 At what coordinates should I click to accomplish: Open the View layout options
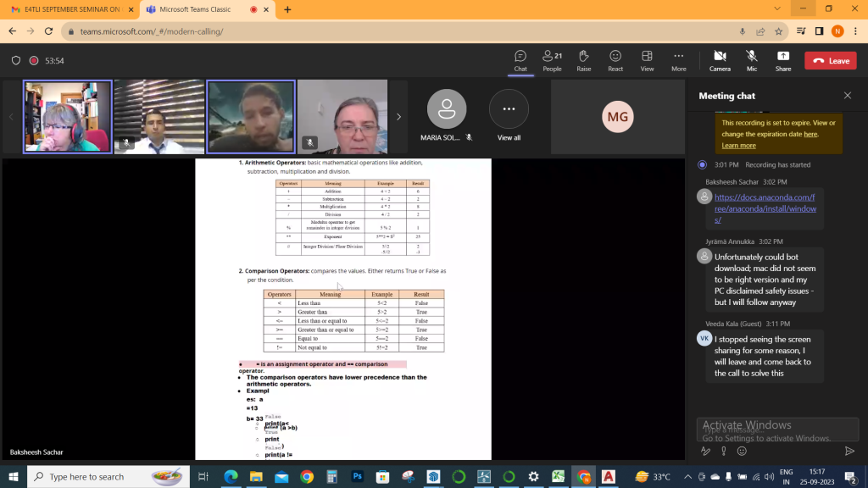(x=647, y=60)
